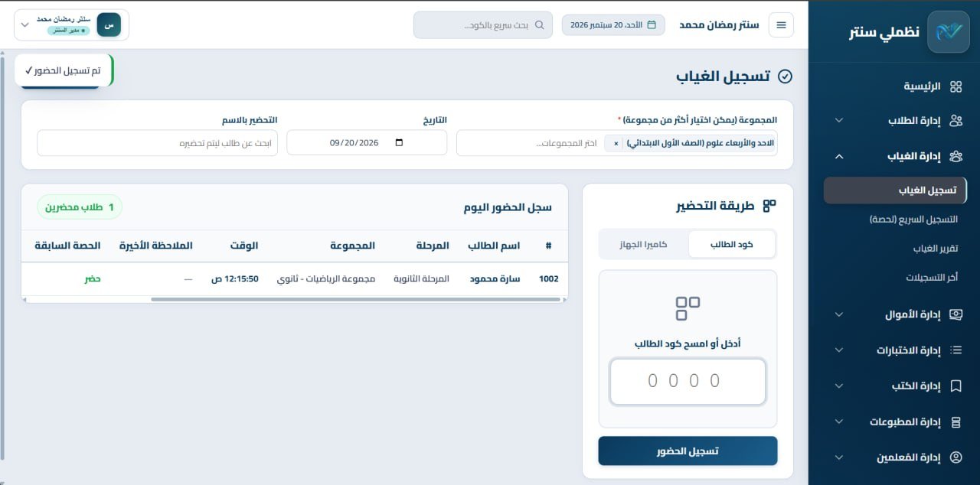The width and height of the screenshot is (980, 485).
Task: Click the تسجيل الحضور button
Action: 688,451
